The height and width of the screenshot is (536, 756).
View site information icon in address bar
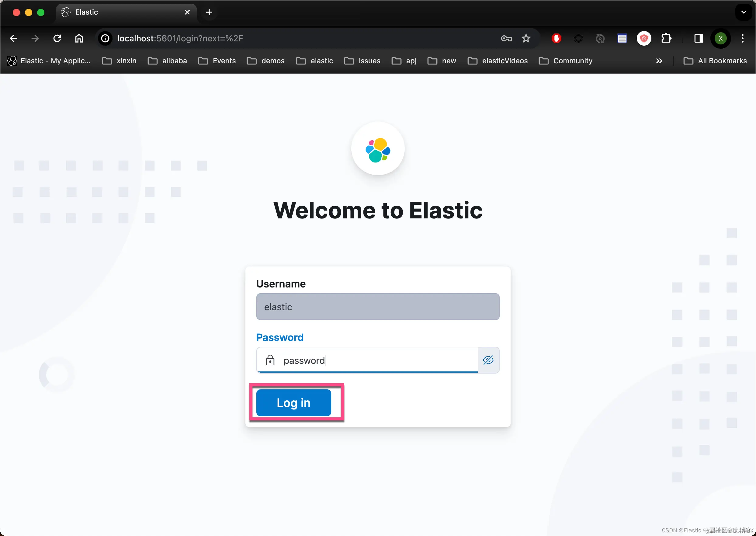105,39
